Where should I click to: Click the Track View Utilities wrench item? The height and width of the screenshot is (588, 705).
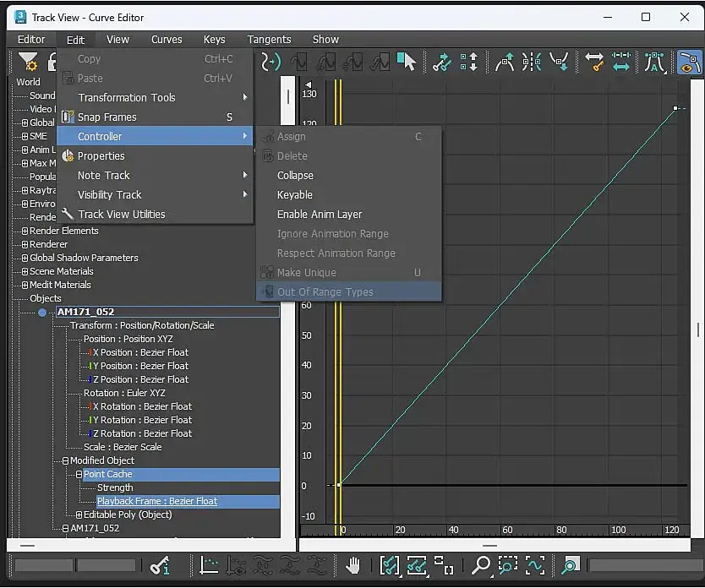(121, 215)
